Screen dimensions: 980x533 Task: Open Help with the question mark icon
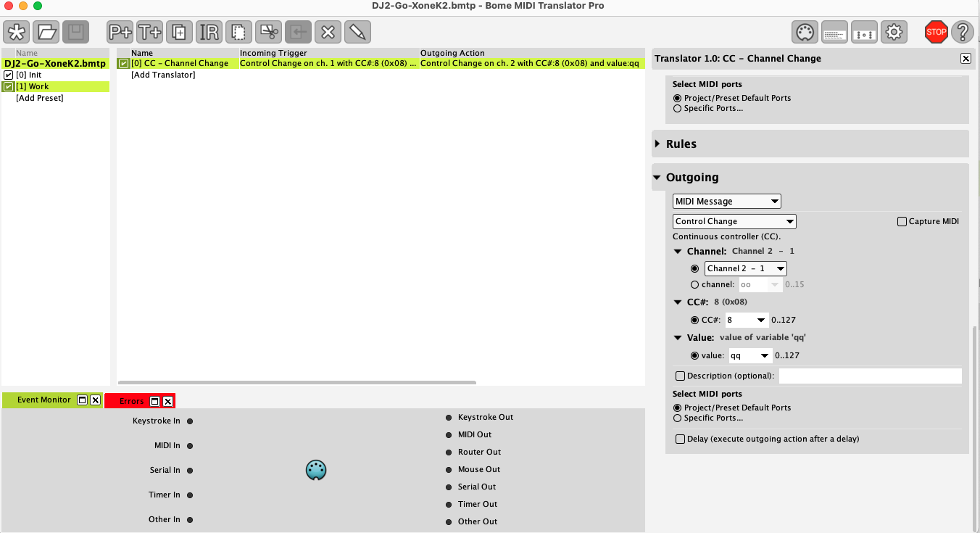963,32
